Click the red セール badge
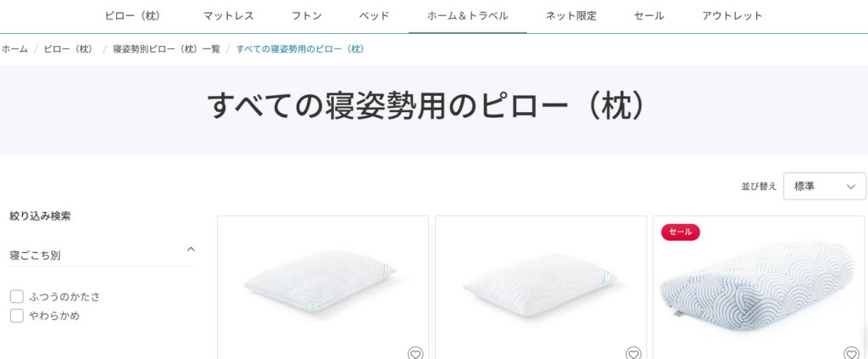The image size is (868, 359). click(x=681, y=233)
